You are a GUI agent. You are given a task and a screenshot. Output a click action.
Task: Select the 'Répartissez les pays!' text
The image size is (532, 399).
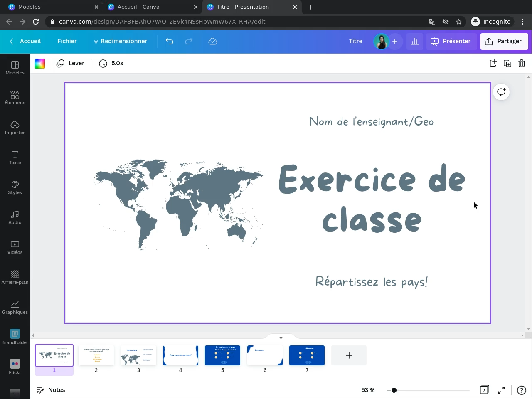(x=372, y=281)
